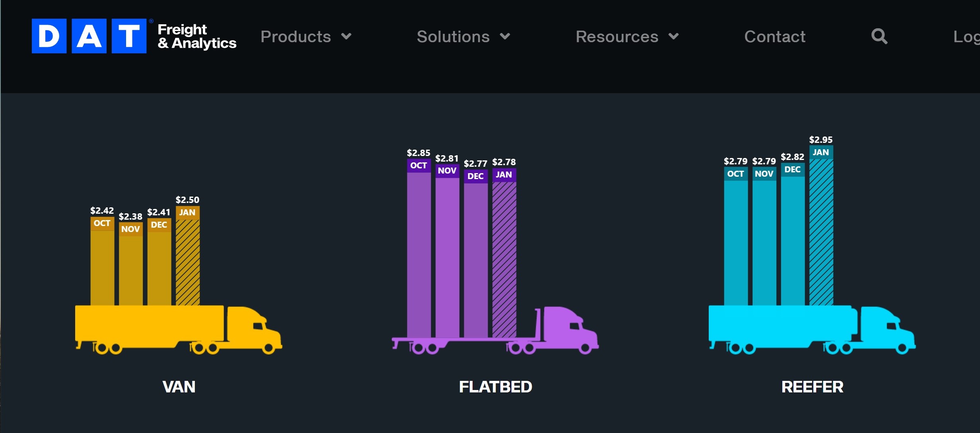The image size is (980, 433).
Task: Click the DAT Freight & Analytics logo
Action: tap(134, 36)
